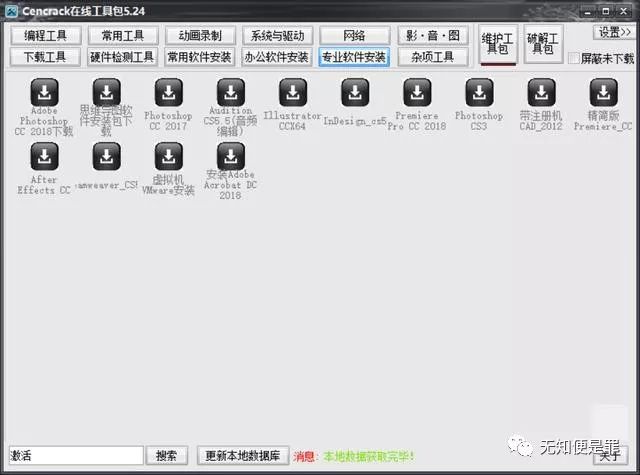Viewport: 640px width, 475px height.
Task: Switch to the 动画录制 tab
Action: 200,36
